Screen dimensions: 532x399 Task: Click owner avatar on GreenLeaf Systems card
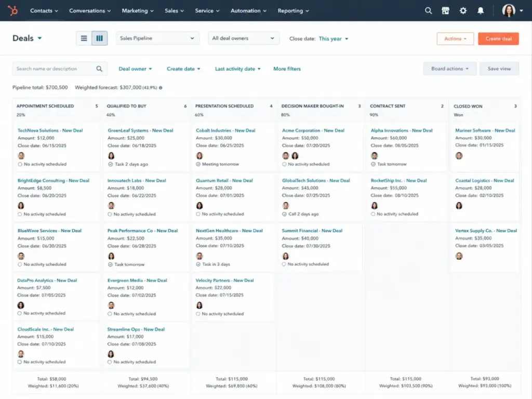point(111,156)
